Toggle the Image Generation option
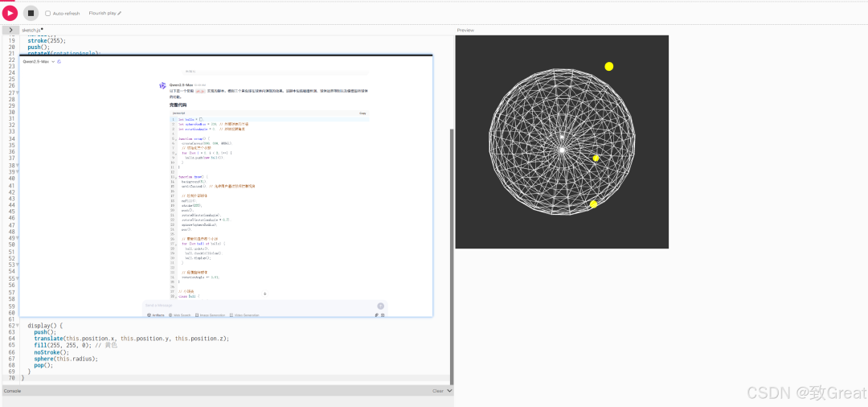868x407 pixels. [x=211, y=315]
